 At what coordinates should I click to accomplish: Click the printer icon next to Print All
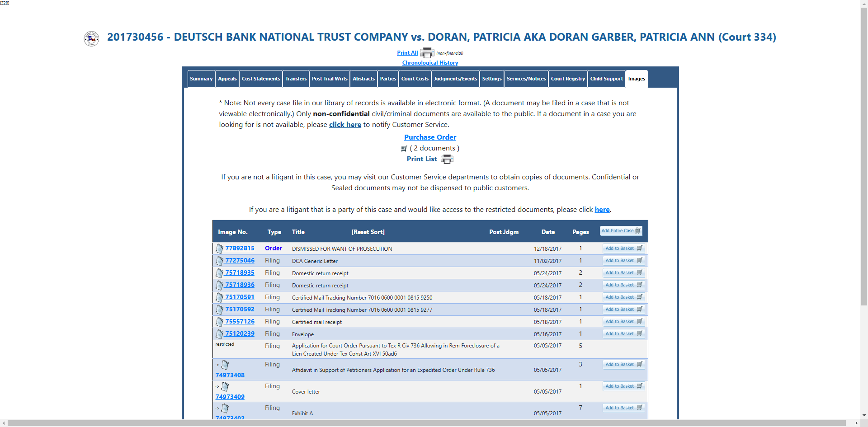pos(427,53)
